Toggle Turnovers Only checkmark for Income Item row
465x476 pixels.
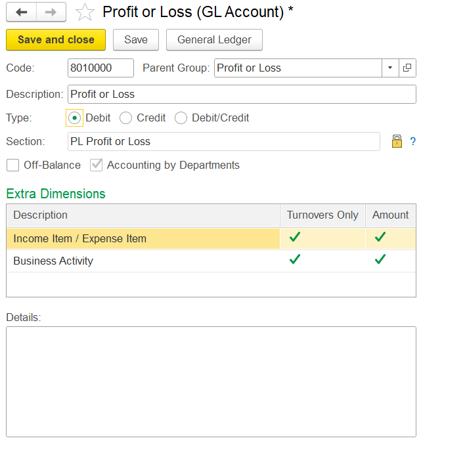pyautogui.click(x=295, y=237)
